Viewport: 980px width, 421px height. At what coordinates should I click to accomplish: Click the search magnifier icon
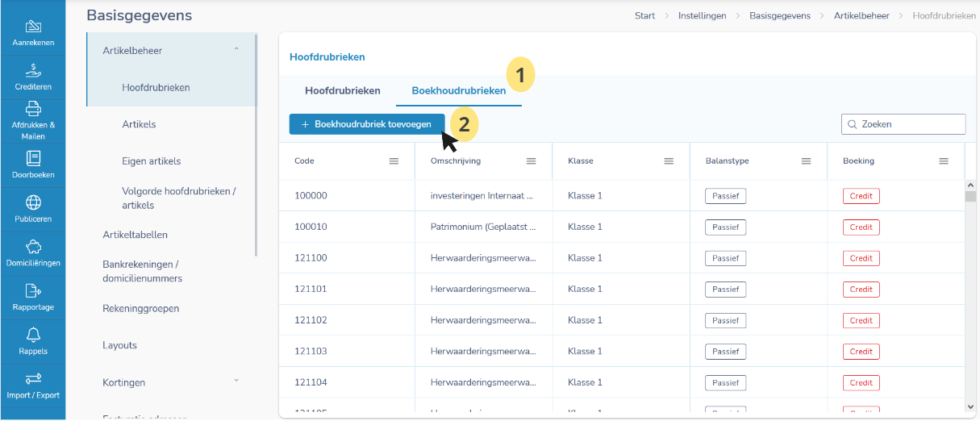[852, 124]
